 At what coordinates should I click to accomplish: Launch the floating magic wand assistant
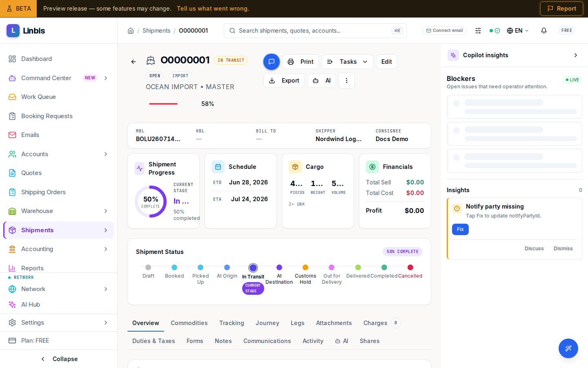point(568,348)
